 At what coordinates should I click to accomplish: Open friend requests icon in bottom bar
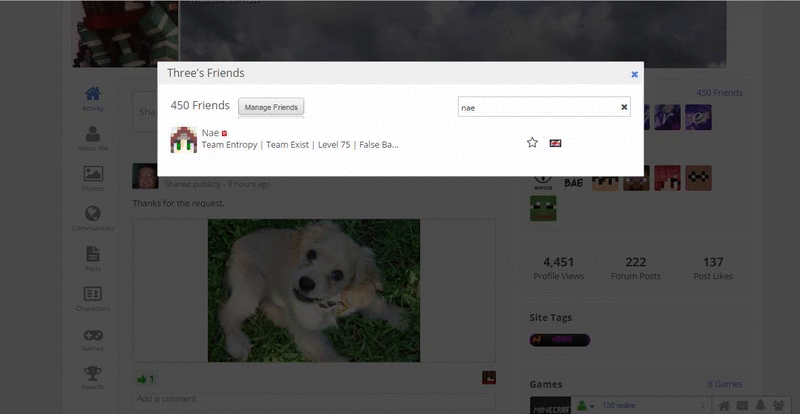coord(779,406)
